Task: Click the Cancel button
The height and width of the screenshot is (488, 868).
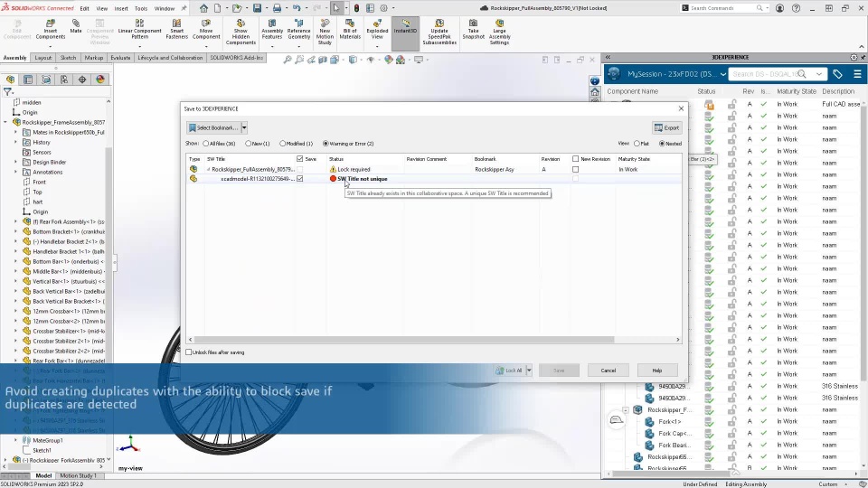Action: tap(609, 371)
